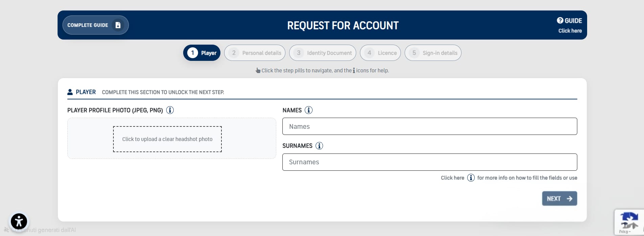
Task: Click the info icon next to Names
Action: tap(308, 110)
